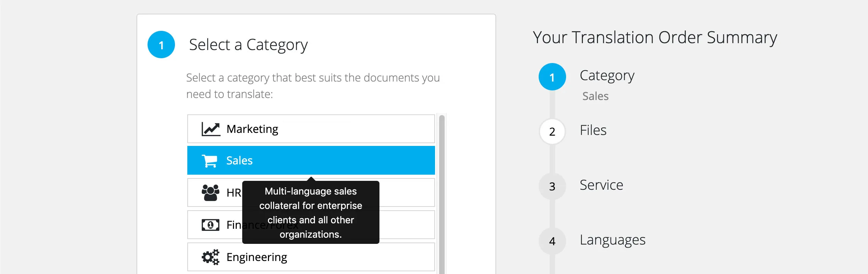Choose the Engineering category option
Viewport: 868px width, 274px height.
coord(311,257)
